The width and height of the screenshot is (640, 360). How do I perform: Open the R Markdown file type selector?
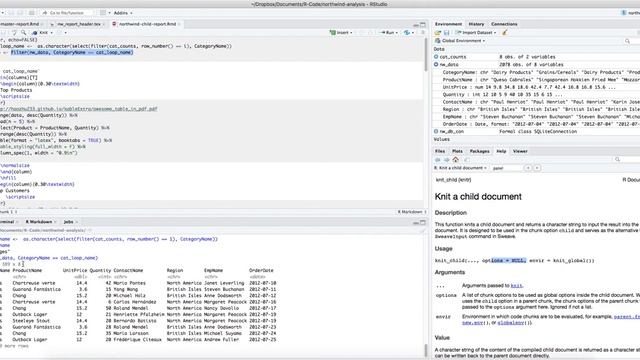point(411,212)
